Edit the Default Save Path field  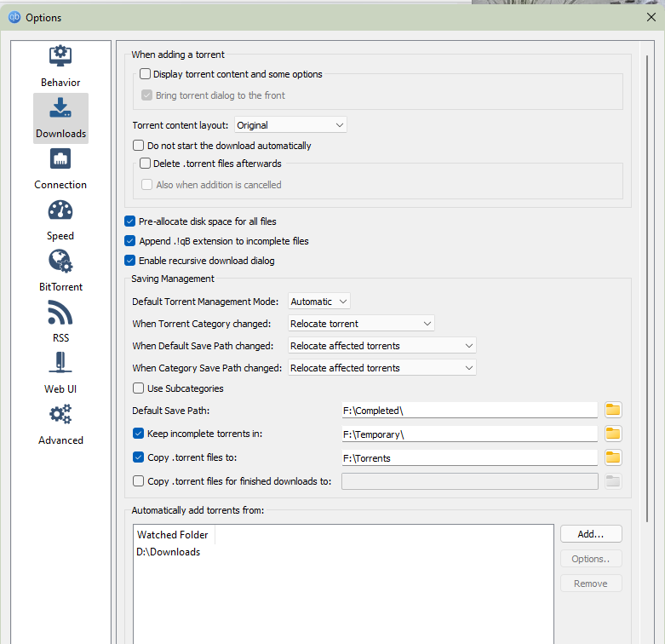coord(469,411)
